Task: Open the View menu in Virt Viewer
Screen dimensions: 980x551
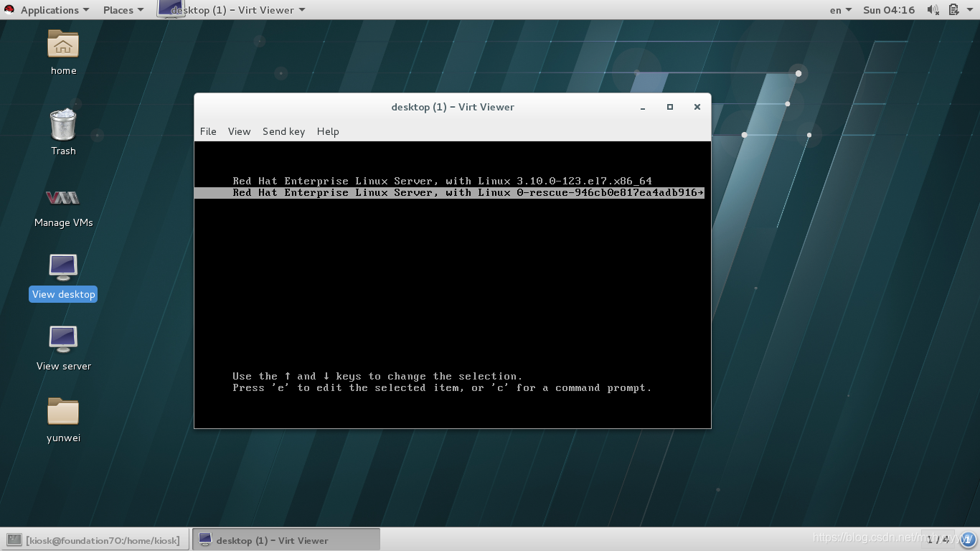Action: point(239,131)
